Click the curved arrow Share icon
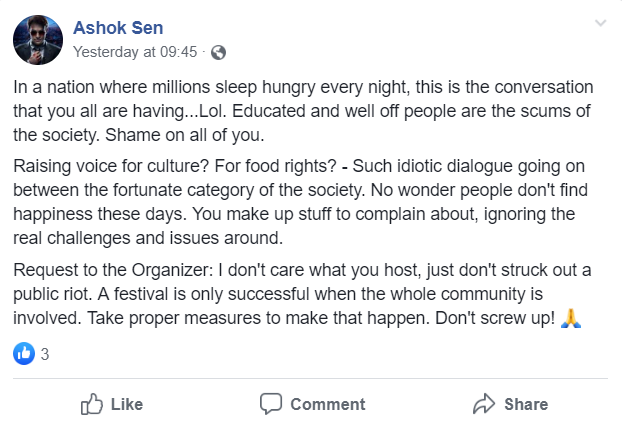Screen dimensions: 622x424 pyautogui.click(x=485, y=404)
